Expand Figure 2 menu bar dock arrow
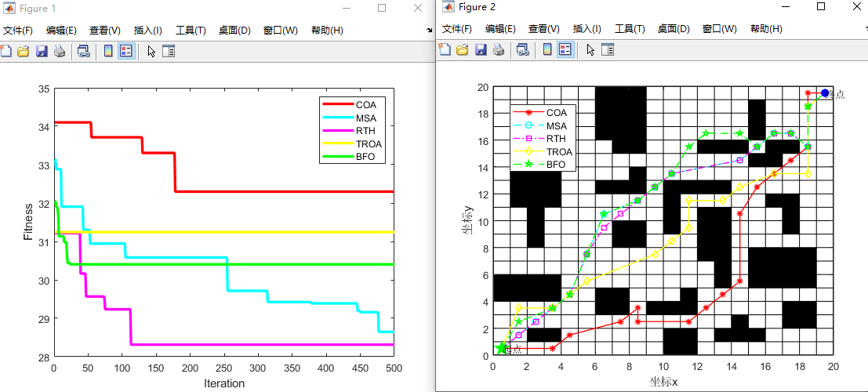 [x=864, y=29]
